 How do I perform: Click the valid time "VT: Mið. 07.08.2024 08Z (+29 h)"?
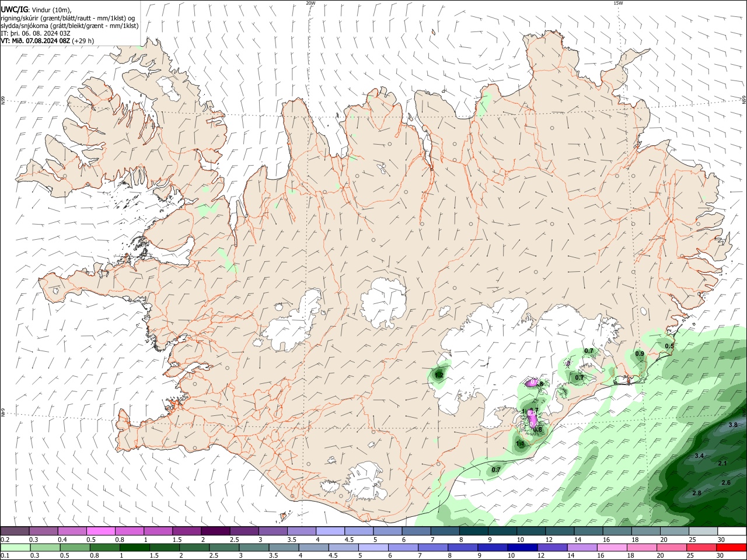(47, 41)
